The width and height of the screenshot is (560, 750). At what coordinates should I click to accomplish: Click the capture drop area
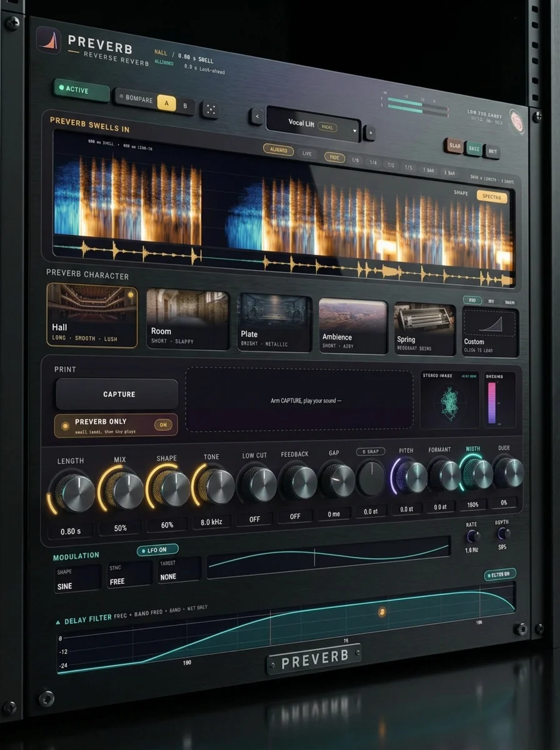[x=299, y=399]
